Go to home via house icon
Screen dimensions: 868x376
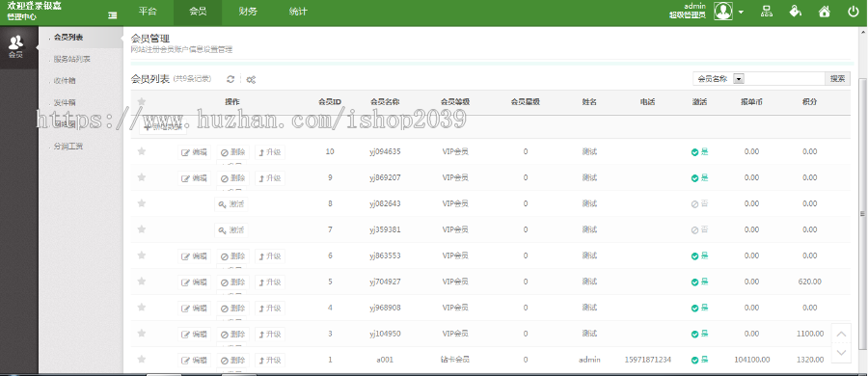point(825,11)
